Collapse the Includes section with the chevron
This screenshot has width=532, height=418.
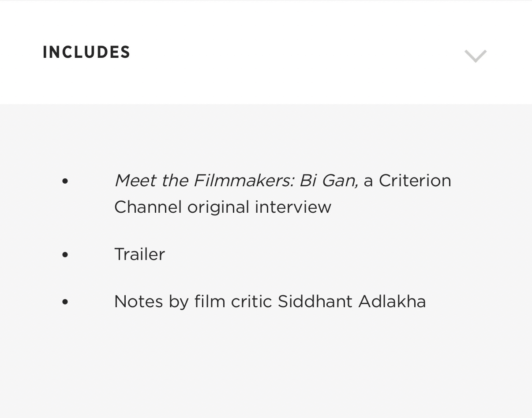click(x=475, y=56)
